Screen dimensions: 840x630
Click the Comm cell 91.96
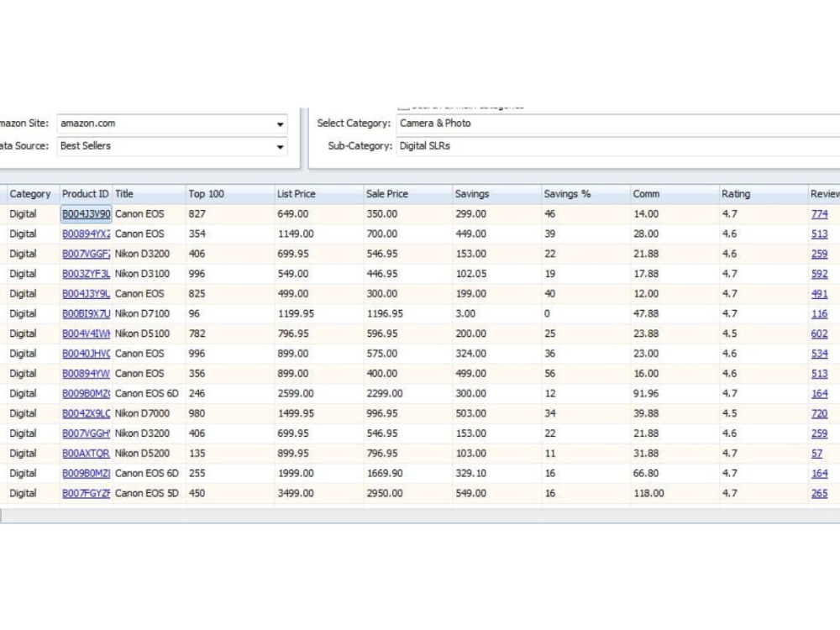click(x=675, y=394)
